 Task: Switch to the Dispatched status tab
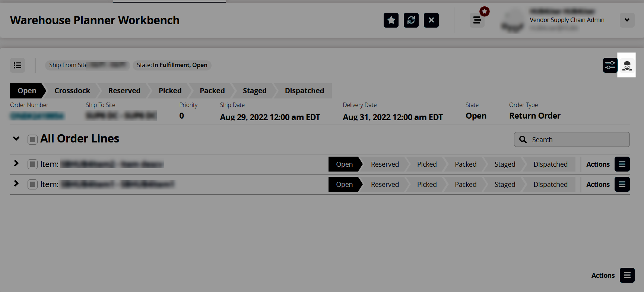(x=304, y=91)
